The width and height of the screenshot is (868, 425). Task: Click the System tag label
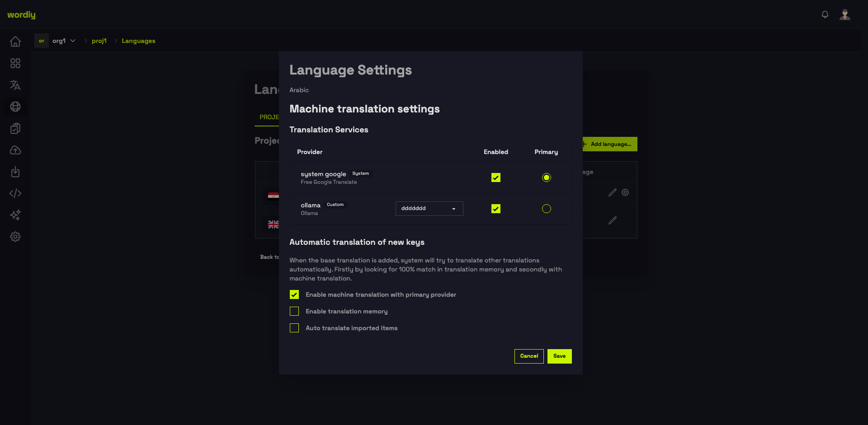361,173
